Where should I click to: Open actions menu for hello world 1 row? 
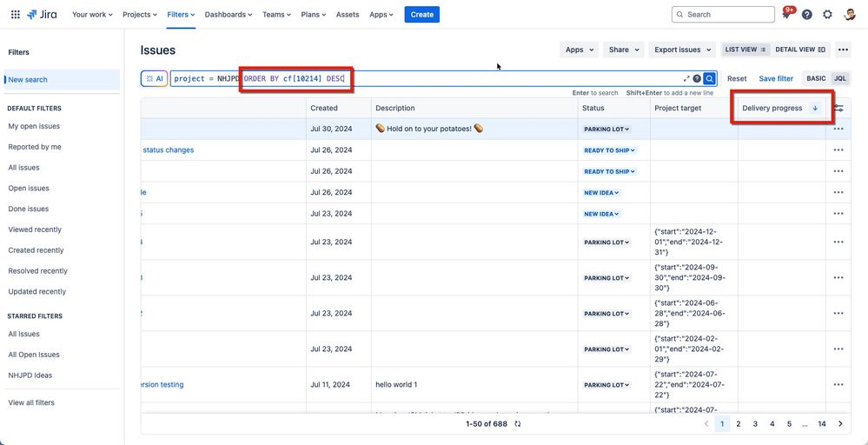(838, 385)
